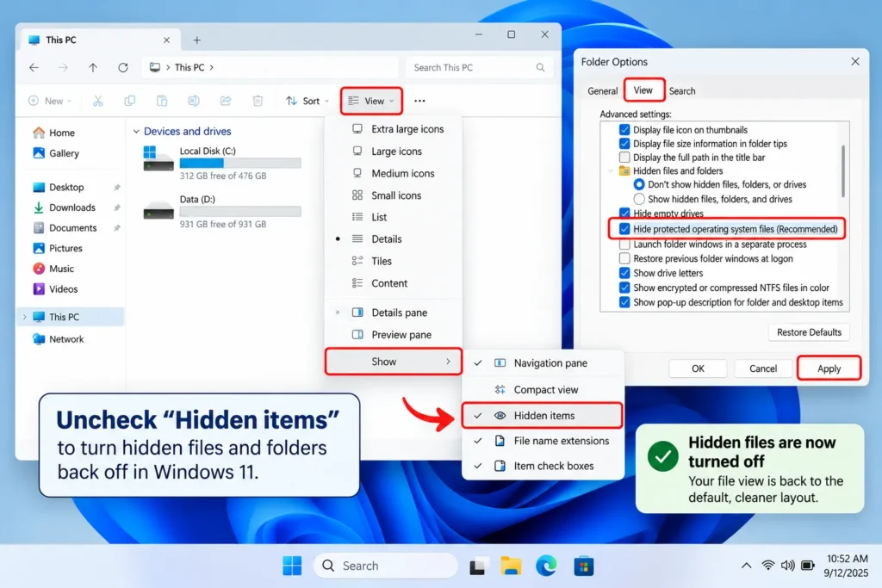
Task: Open Microsoft Store from taskbar
Action: [584, 566]
